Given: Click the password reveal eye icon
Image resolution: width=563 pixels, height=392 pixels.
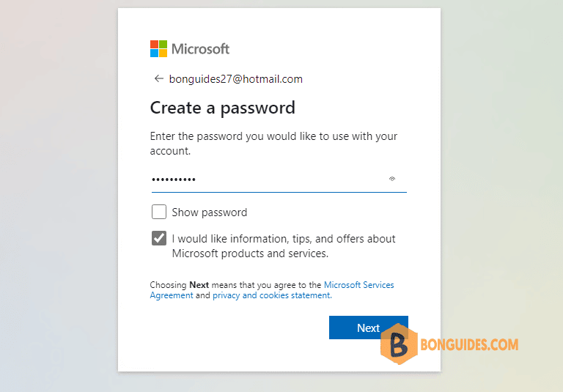Looking at the screenshot, I should (x=392, y=179).
